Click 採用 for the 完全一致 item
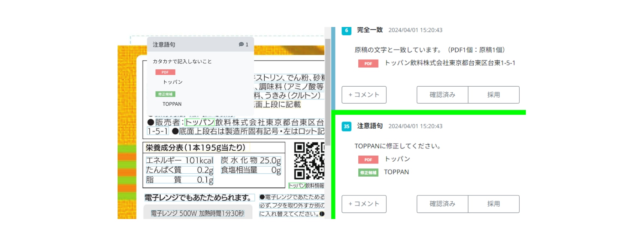The width and height of the screenshot is (644, 246). pyautogui.click(x=493, y=95)
